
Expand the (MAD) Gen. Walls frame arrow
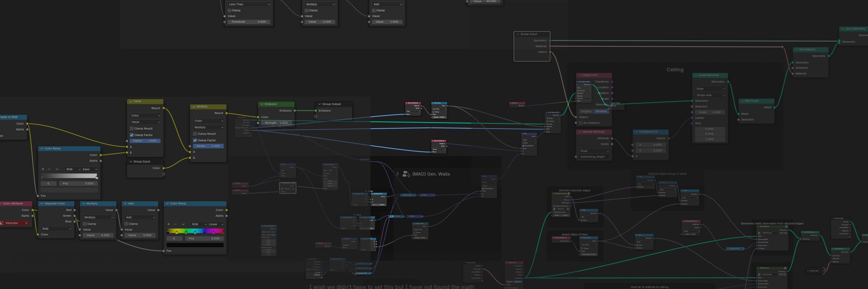(398, 174)
